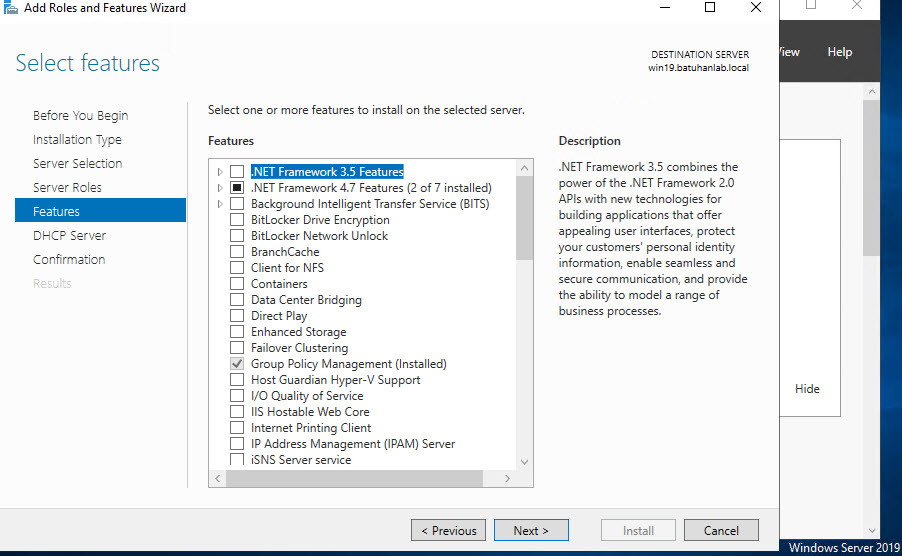Enable the Failover Clustering feature checkbox
The image size is (902, 556).
(237, 348)
